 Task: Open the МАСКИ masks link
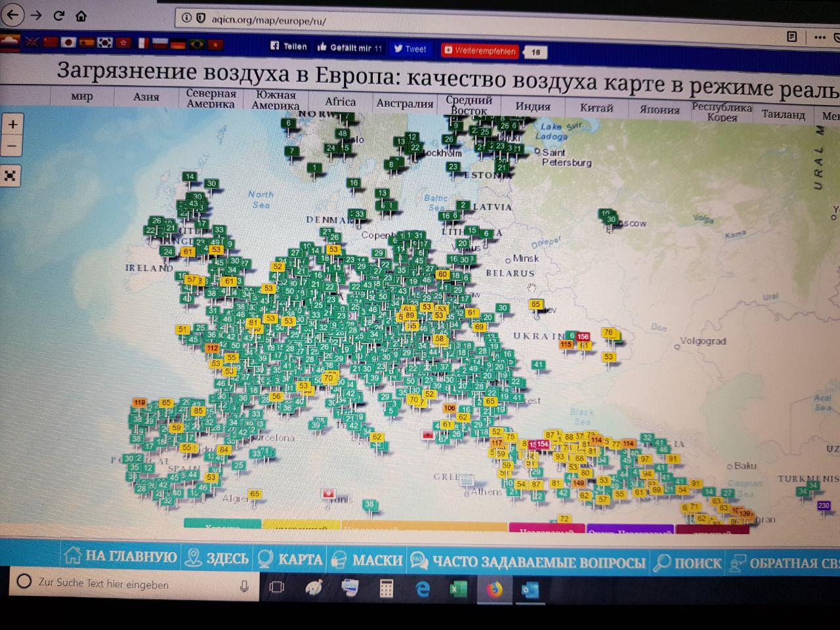pyautogui.click(x=367, y=560)
